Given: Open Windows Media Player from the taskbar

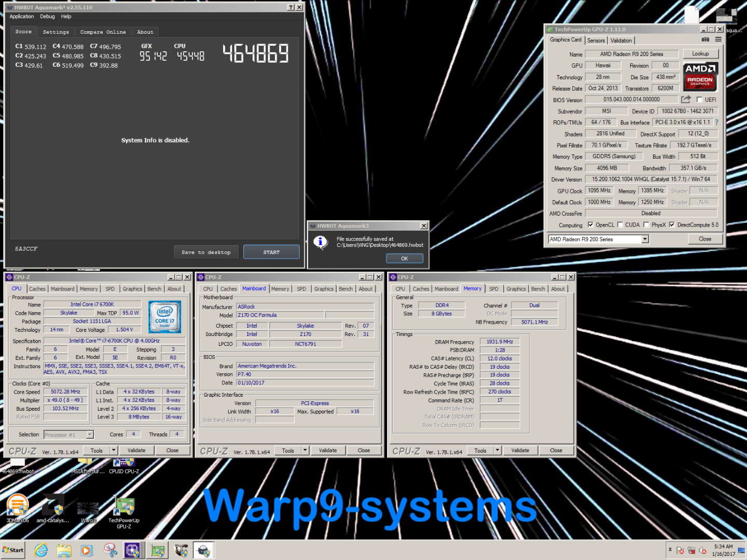Looking at the screenshot, I should (x=87, y=550).
